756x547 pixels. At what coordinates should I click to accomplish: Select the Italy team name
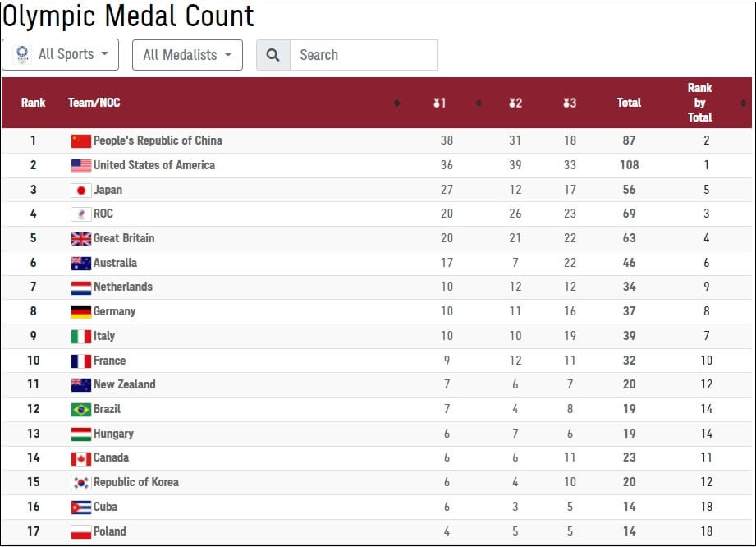tap(104, 336)
